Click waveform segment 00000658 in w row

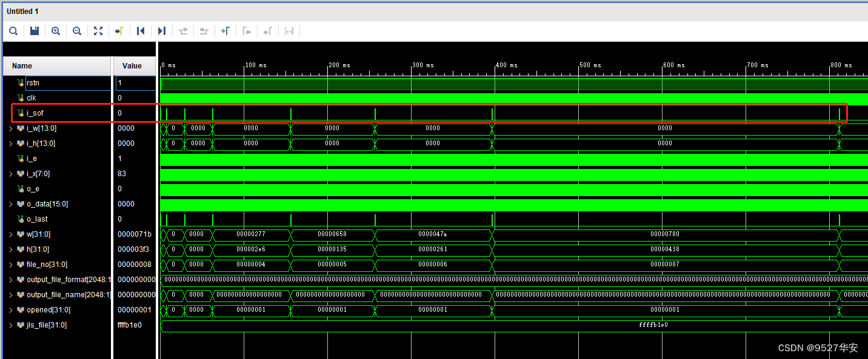tap(332, 234)
